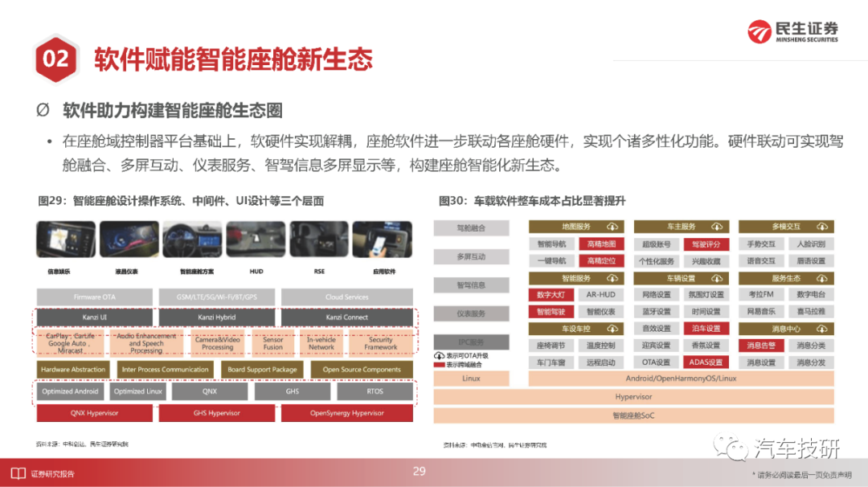868x487 pixels.
Task: Select the Board Support Package block
Action: [262, 370]
